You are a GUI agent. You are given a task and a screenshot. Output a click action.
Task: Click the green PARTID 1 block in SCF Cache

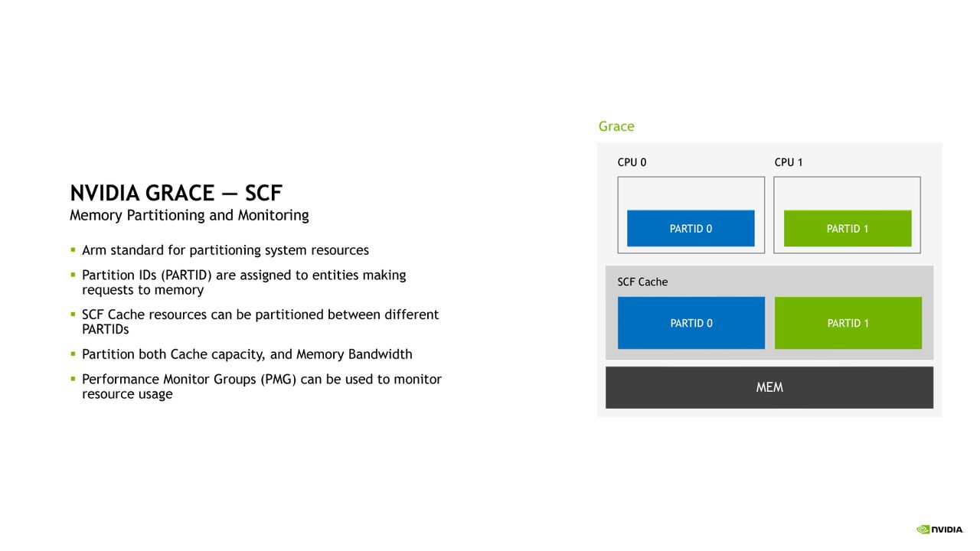click(x=848, y=323)
